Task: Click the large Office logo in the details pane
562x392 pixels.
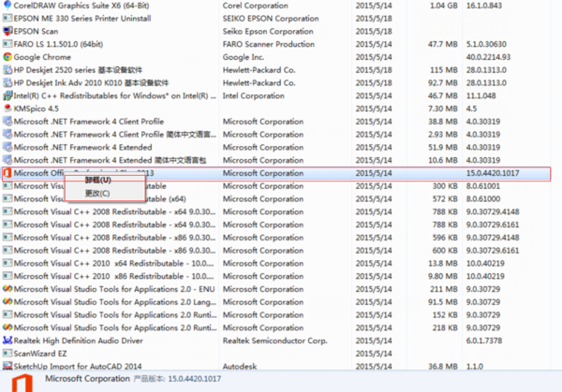Action: click(22, 383)
